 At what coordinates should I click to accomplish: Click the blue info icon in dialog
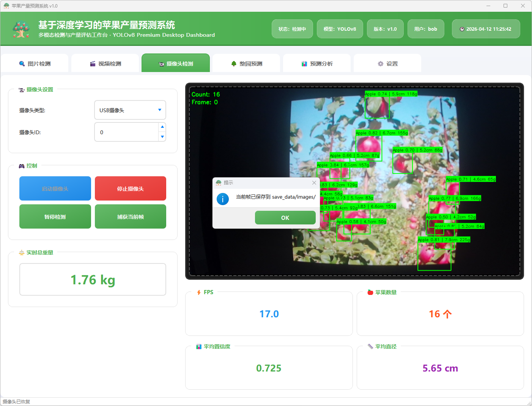click(x=223, y=199)
